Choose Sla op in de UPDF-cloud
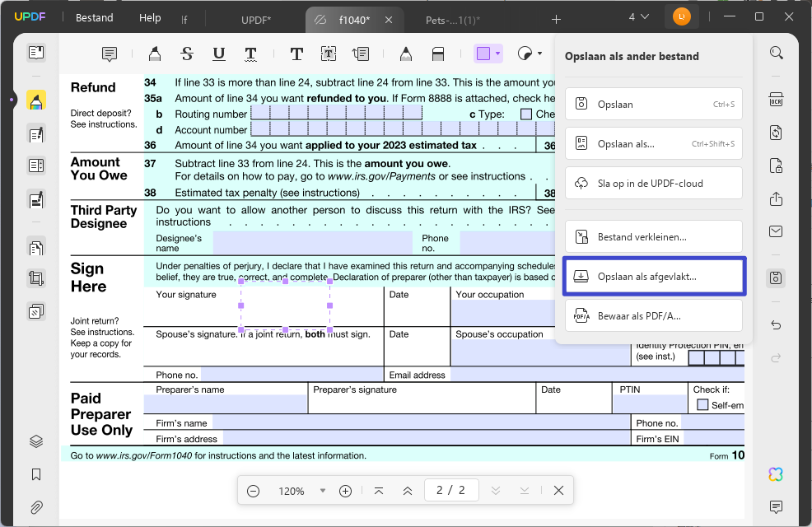The image size is (812, 527). [654, 183]
